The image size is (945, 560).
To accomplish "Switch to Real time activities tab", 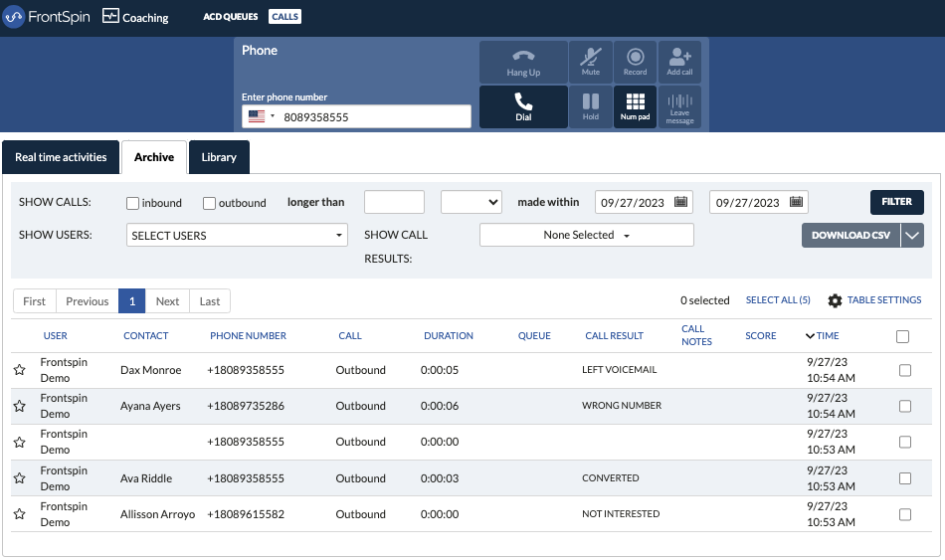I will pyautogui.click(x=61, y=157).
